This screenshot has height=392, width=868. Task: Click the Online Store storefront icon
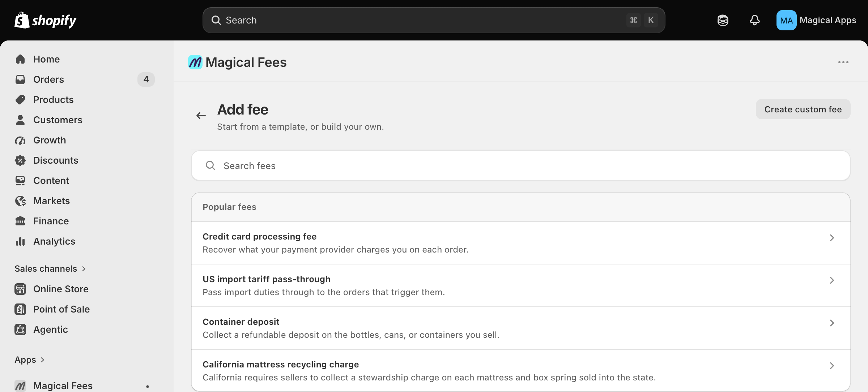(20, 289)
